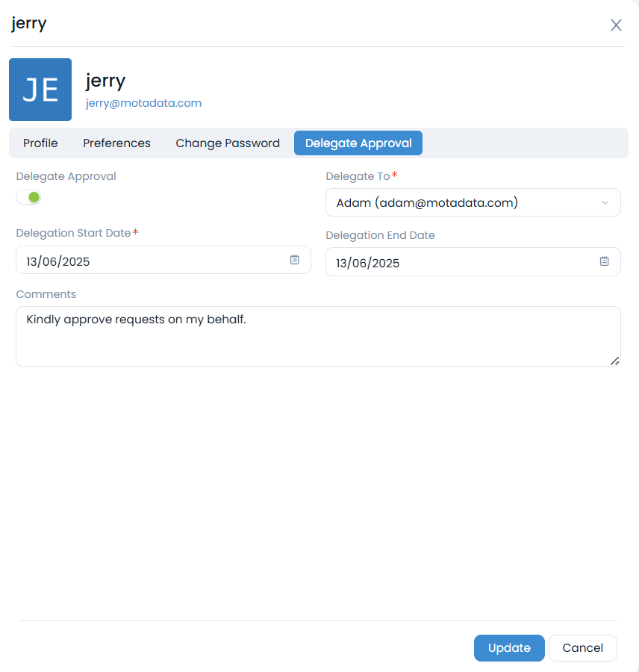Click the JE avatar image

40,90
